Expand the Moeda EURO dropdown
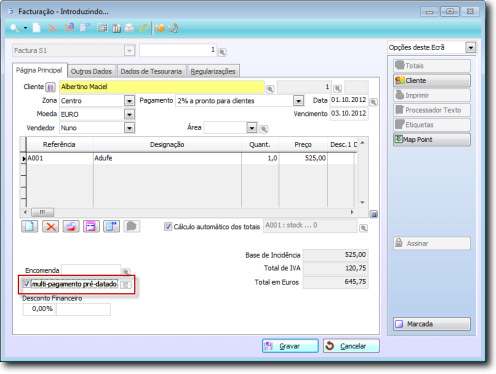496x374 pixels. point(129,114)
